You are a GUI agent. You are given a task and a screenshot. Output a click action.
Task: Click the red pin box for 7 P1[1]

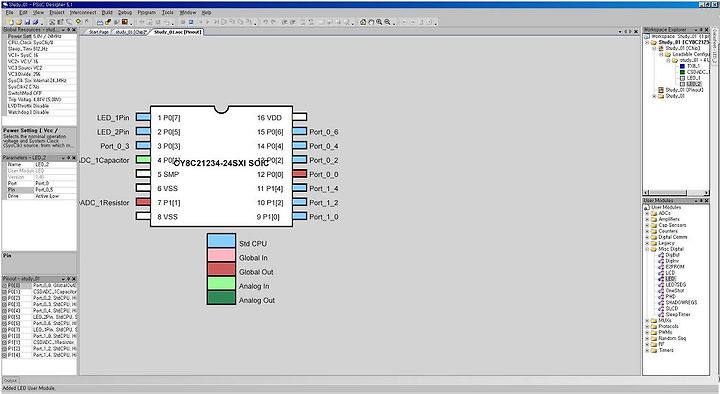point(143,202)
